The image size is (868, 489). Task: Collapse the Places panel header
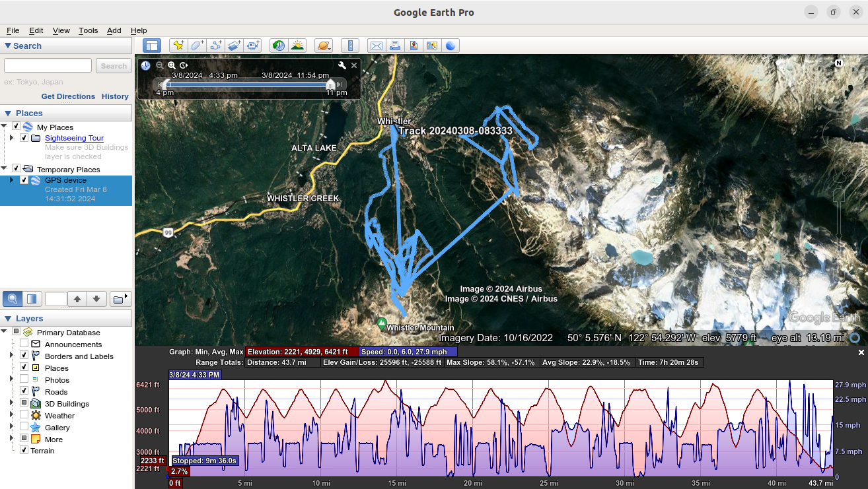[66, 113]
